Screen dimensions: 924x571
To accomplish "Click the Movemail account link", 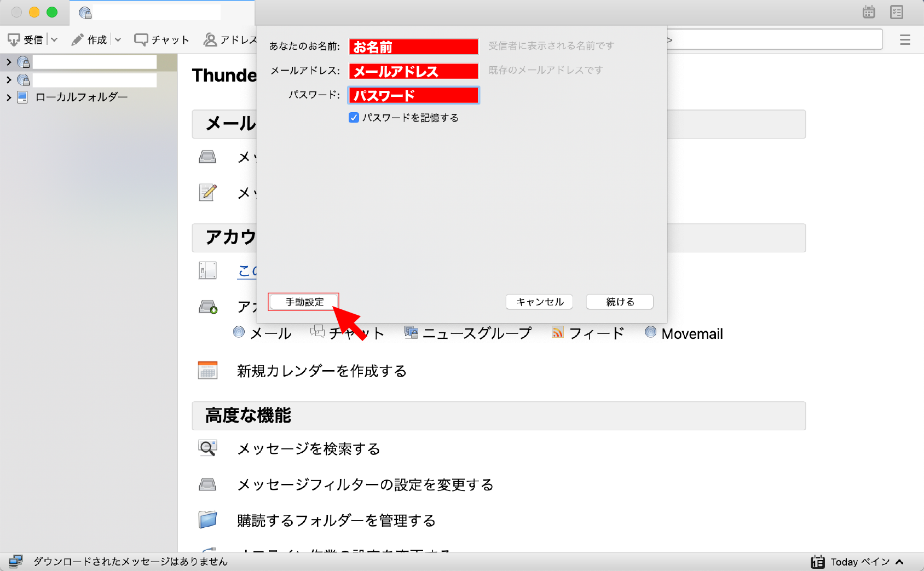I will click(x=692, y=333).
